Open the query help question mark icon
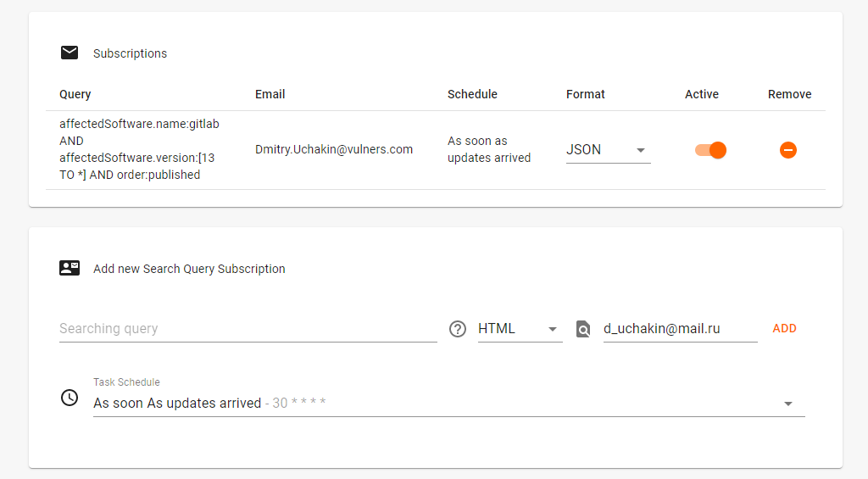 pyautogui.click(x=458, y=329)
